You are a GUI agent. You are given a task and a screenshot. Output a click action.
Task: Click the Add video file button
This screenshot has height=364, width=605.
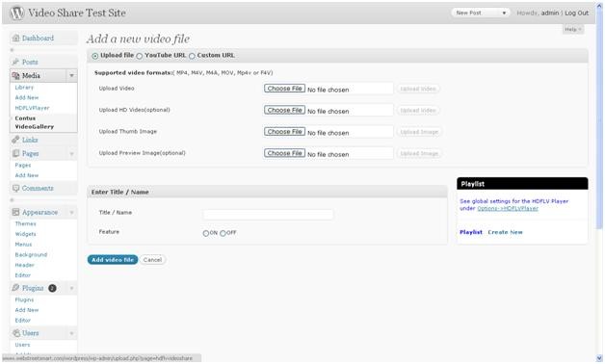pyautogui.click(x=113, y=259)
